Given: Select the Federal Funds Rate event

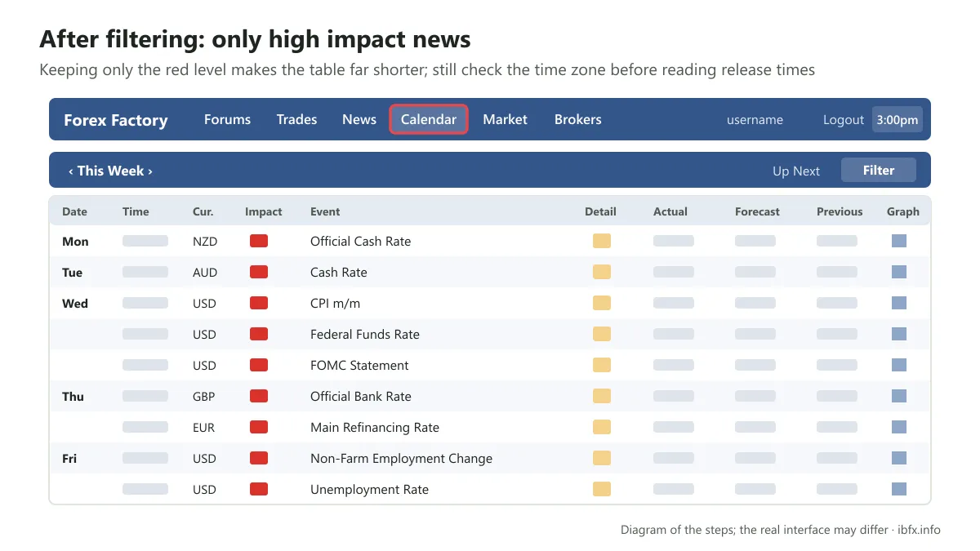Looking at the screenshot, I should (365, 334).
